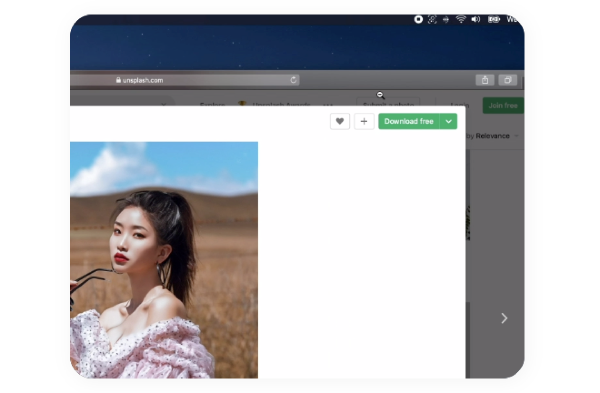The width and height of the screenshot is (600, 393).
Task: Open the Wi-Fi menu bar icon
Action: pyautogui.click(x=461, y=19)
